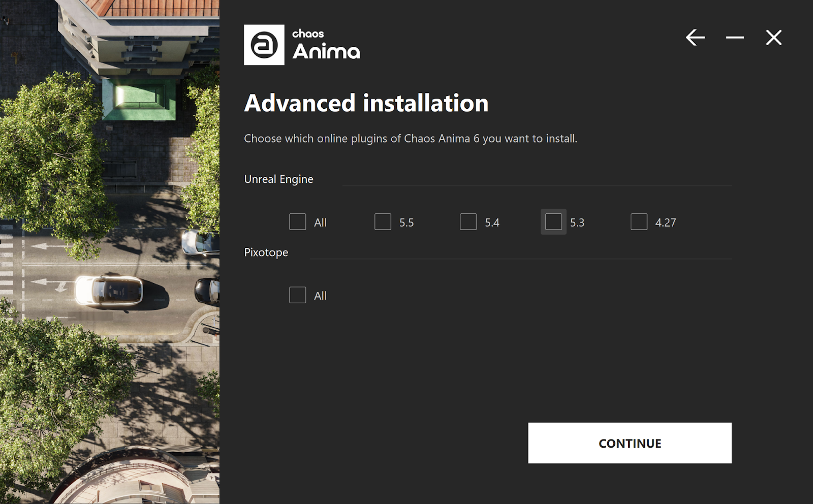
Task: Enable the Unreal Engine All checkbox
Action: pos(298,222)
